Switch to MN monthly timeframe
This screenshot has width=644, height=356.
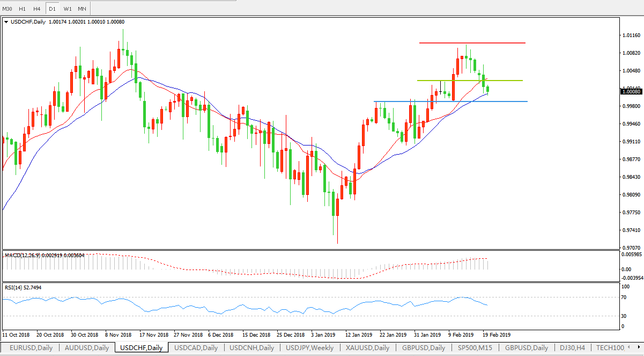tap(82, 9)
